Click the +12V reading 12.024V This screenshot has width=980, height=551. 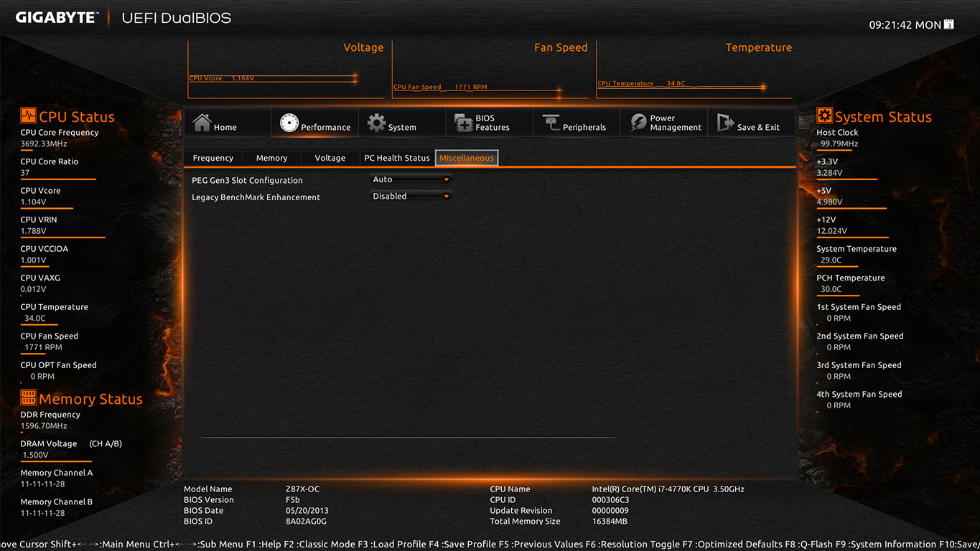coord(831,231)
